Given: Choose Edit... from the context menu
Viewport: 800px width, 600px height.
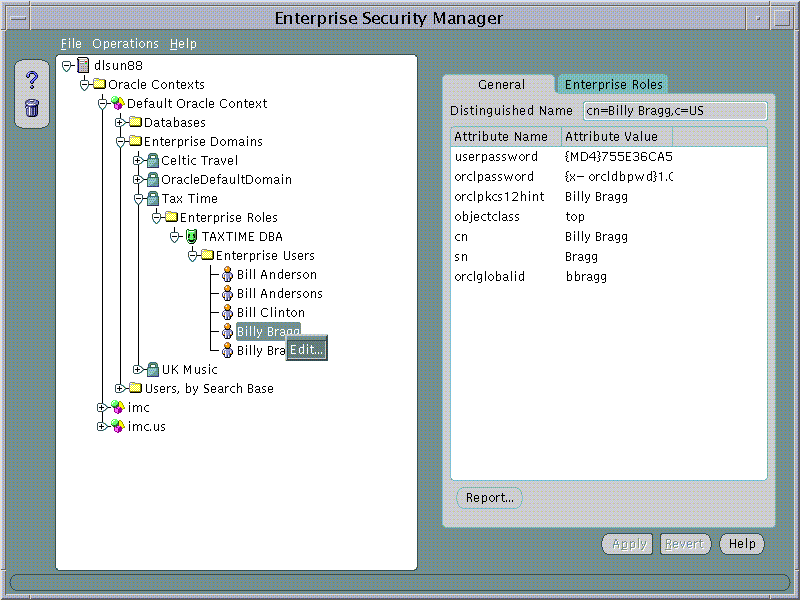Looking at the screenshot, I should tap(306, 349).
